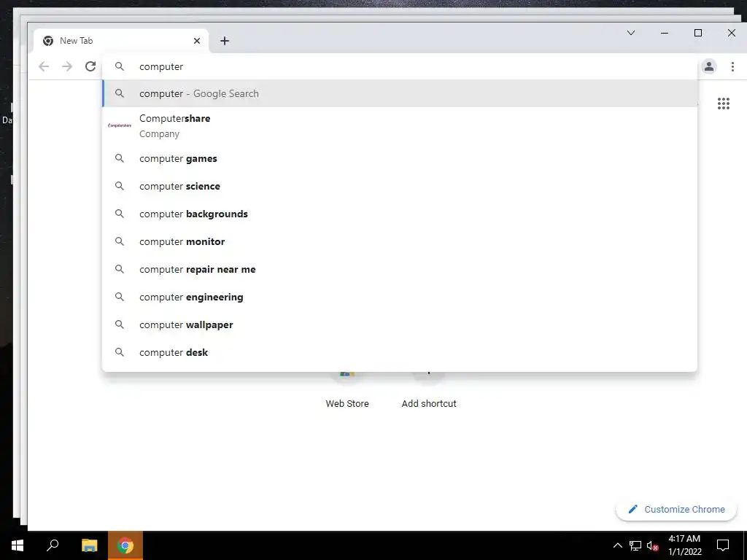The width and height of the screenshot is (747, 560).
Task: Click the magnifier icon in the address bar
Action: click(x=120, y=66)
